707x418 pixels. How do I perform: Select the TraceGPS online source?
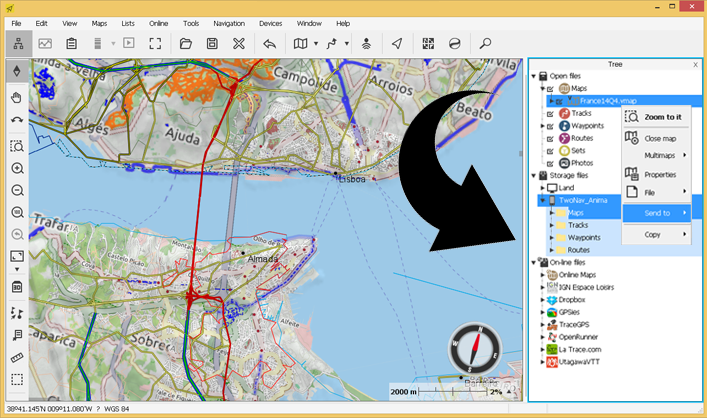[x=574, y=325]
